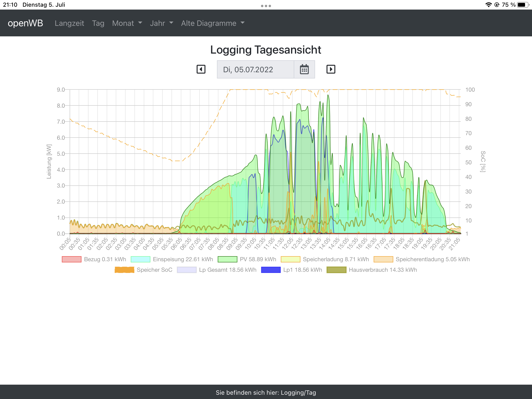Image resolution: width=532 pixels, height=399 pixels.
Task: Hide Speicherladung series via legend
Action: 325,259
